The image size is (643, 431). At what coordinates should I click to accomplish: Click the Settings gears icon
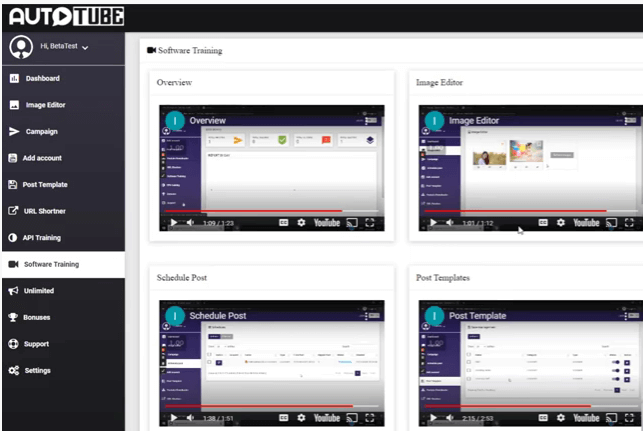[x=14, y=370]
